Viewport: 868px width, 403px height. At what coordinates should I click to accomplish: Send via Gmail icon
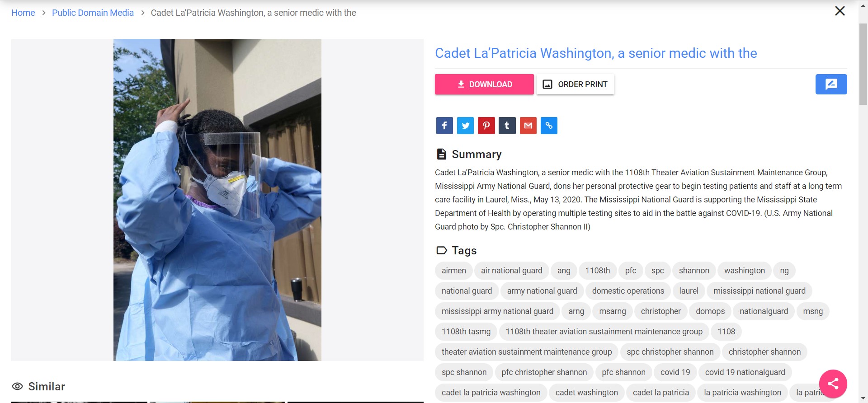click(x=528, y=126)
